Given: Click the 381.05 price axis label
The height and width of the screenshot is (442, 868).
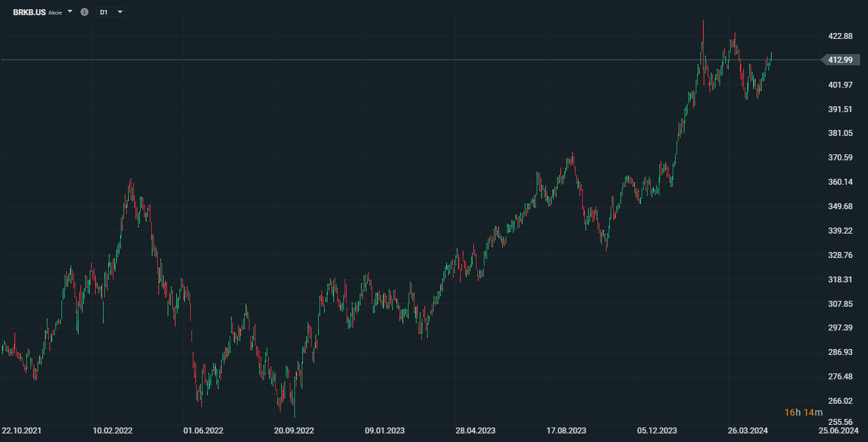Looking at the screenshot, I should [x=839, y=133].
